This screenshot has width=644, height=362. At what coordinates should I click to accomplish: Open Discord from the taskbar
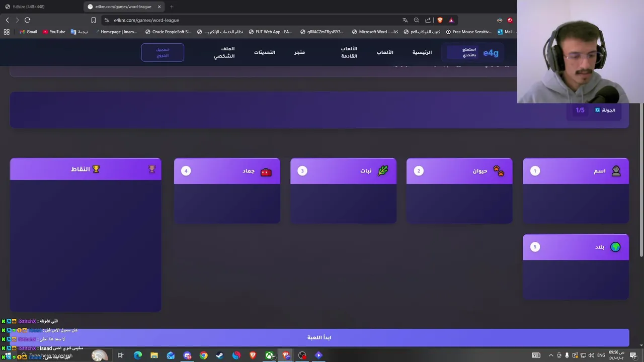[187, 355]
